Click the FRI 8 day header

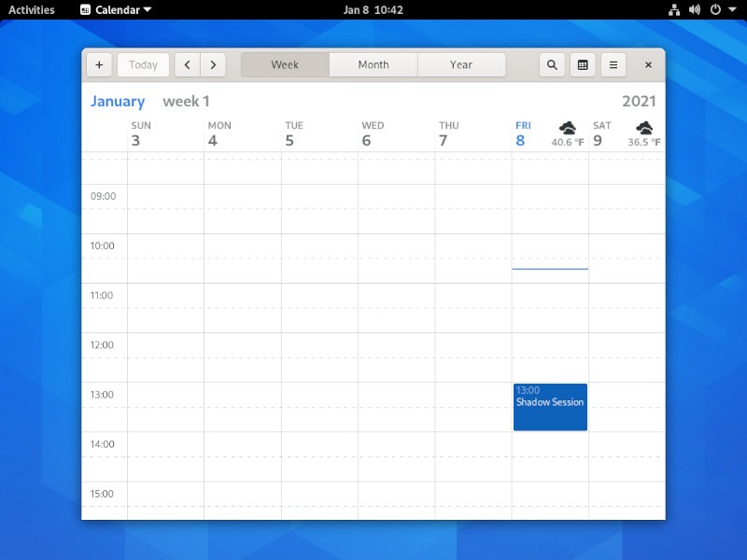click(523, 131)
